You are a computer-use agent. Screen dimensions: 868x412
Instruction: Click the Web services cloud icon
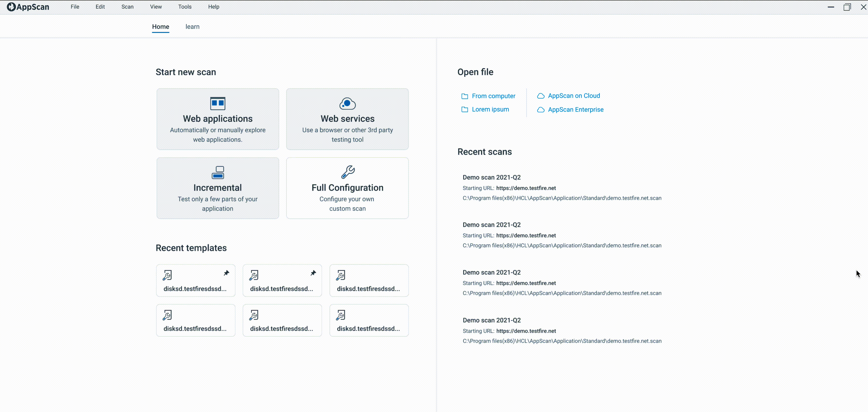[x=347, y=103]
